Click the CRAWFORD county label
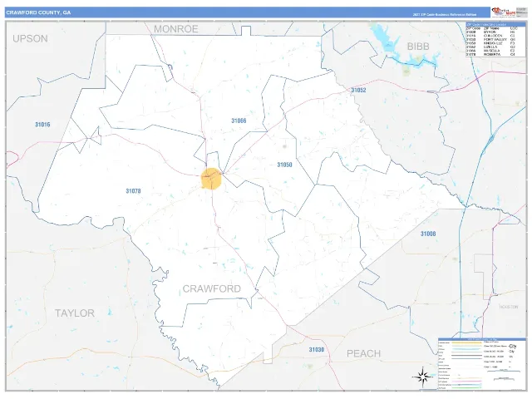Screen dimensions: 532x399 click(x=212, y=288)
